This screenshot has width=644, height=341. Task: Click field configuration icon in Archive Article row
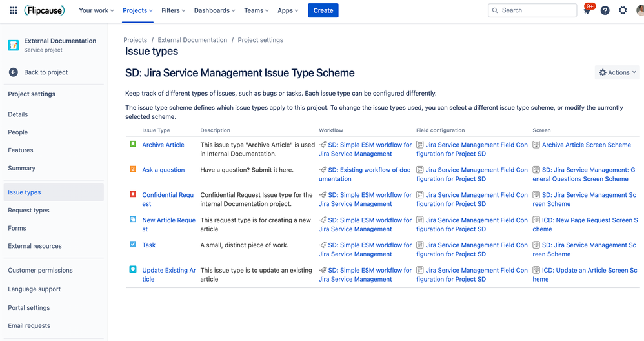tap(419, 145)
